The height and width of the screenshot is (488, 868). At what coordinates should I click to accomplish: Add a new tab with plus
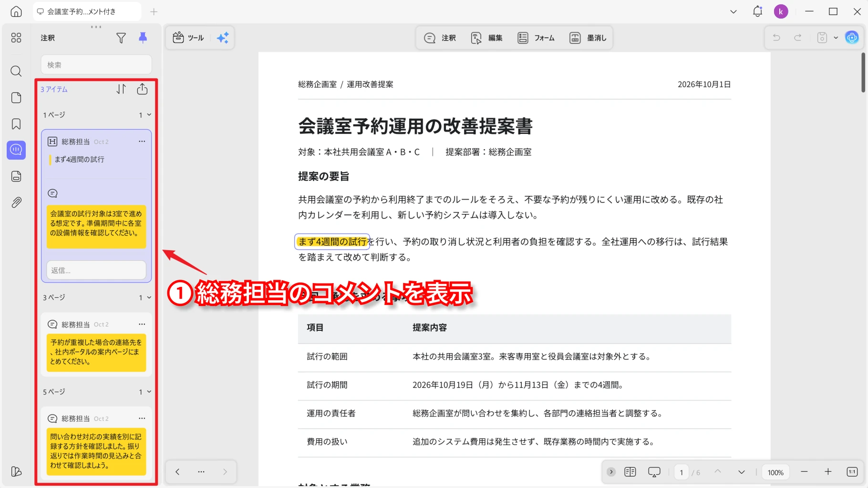[x=154, y=11]
